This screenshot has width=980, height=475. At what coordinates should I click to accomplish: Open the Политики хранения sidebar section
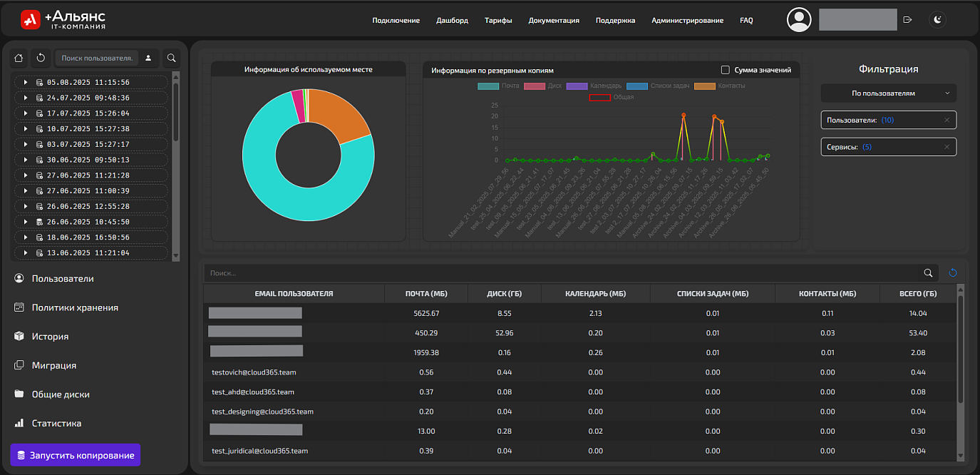point(75,307)
